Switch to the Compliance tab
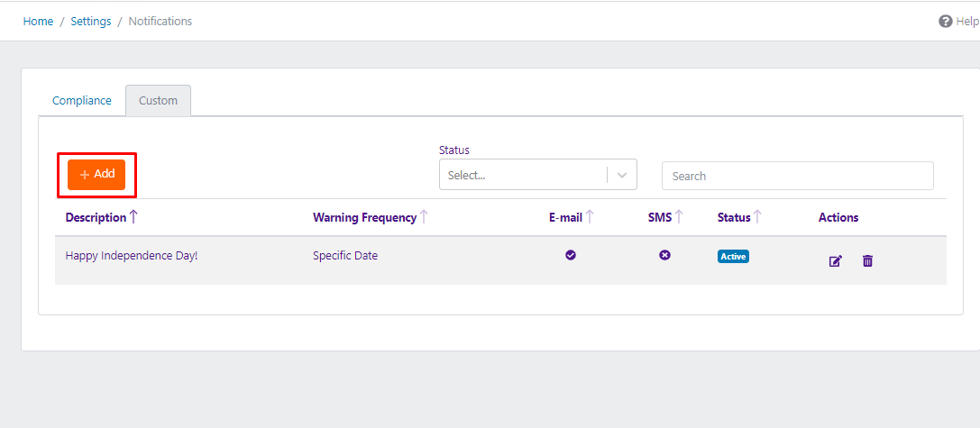Viewport: 980px width, 428px height. tap(82, 101)
